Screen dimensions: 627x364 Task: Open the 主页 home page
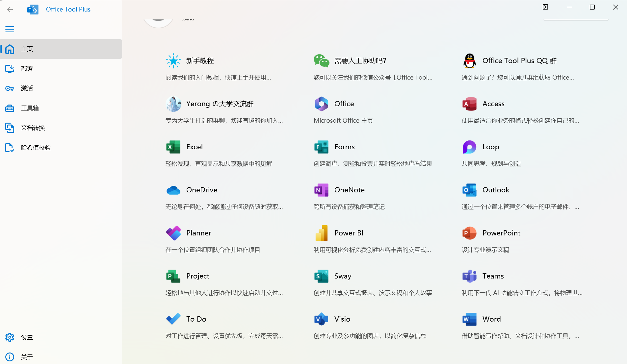(61, 49)
